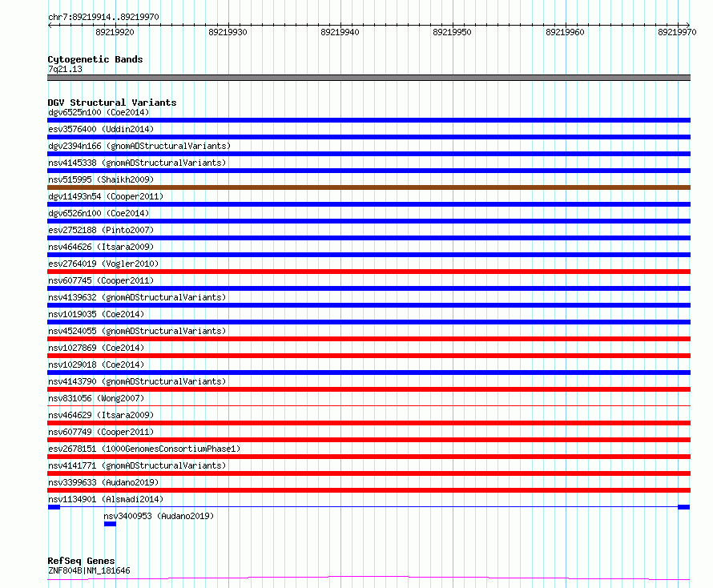Click ruler position 89219940
The image size is (713, 588).
pyautogui.click(x=340, y=32)
